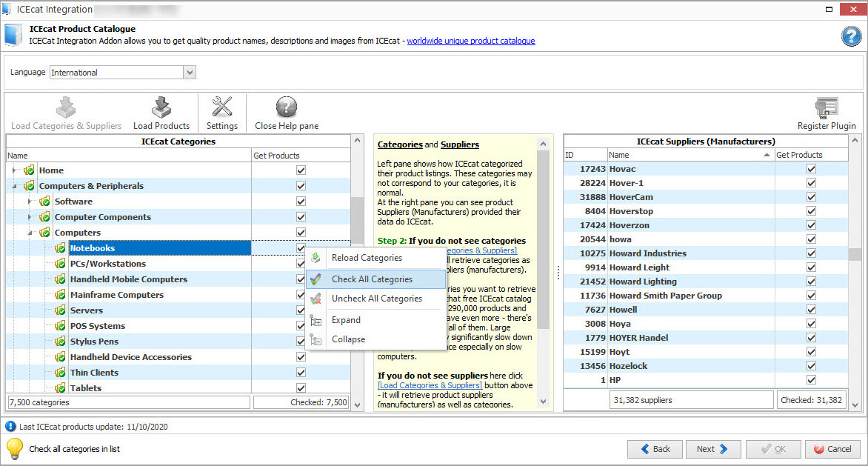Collapse the Computers tree node

coord(30,233)
